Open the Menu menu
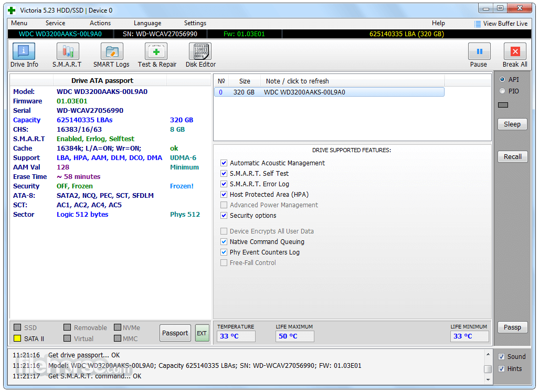The width and height of the screenshot is (539, 392). point(19,23)
